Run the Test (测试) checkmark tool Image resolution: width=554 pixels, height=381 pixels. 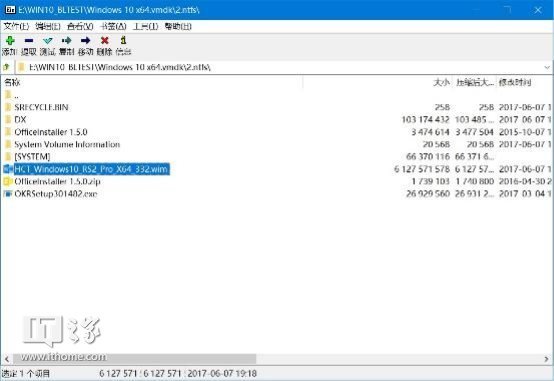pyautogui.click(x=48, y=41)
